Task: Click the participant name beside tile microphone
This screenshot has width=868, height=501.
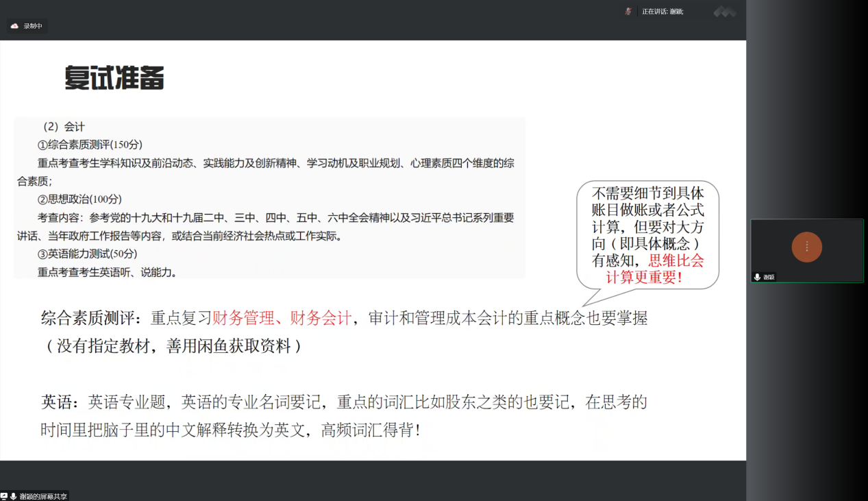Action: 769,277
